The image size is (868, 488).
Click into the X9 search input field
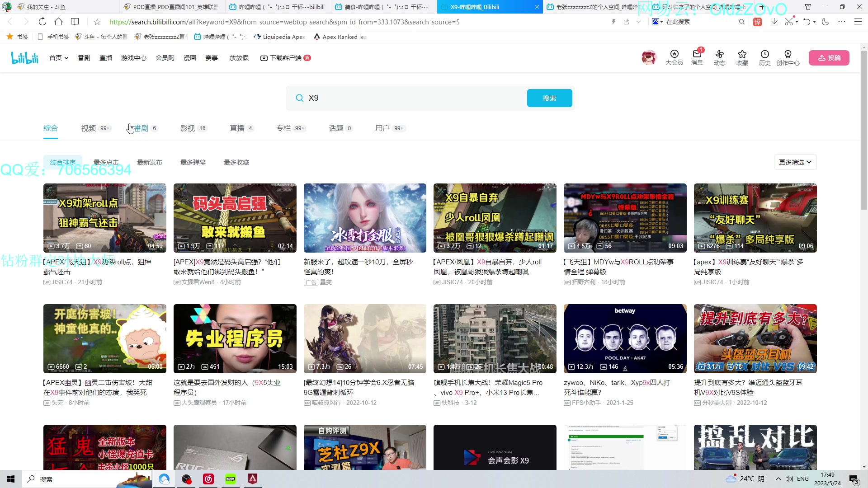coord(414,98)
